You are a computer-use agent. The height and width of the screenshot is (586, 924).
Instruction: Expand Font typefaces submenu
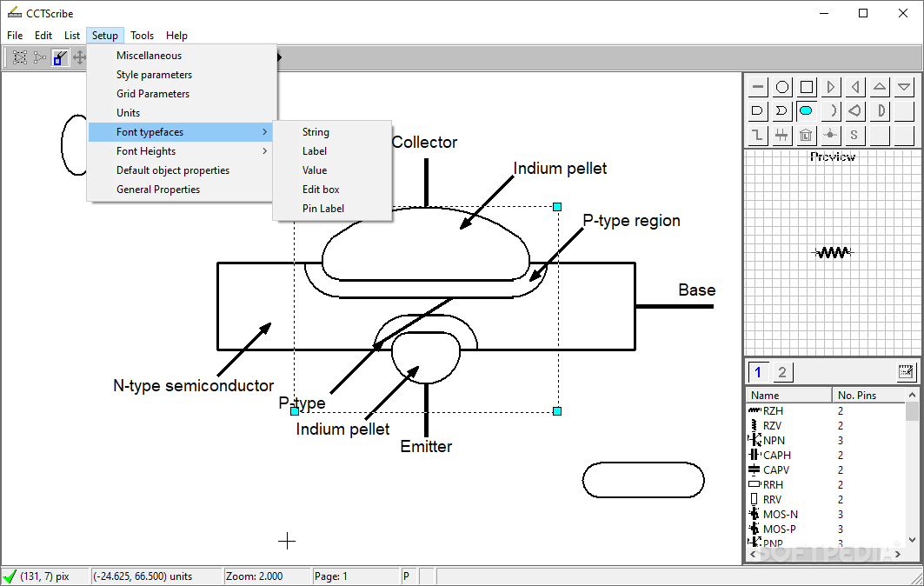click(x=182, y=132)
